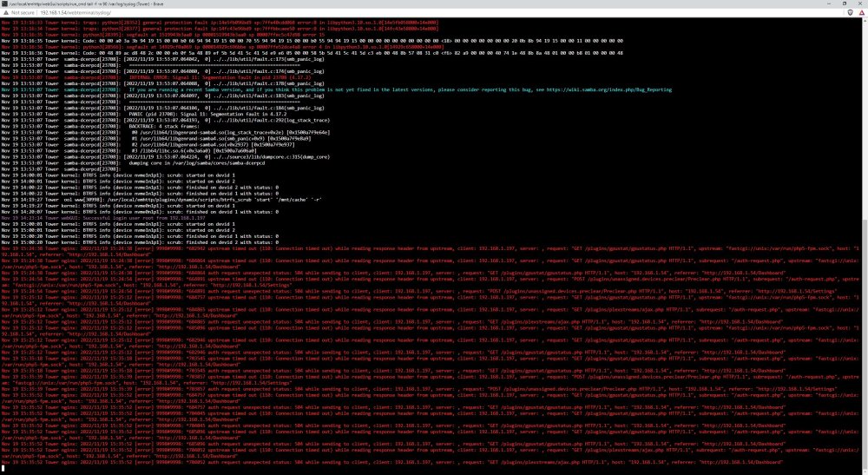Click the #3 /lib64/libc.so.6 frame line

coord(129,150)
